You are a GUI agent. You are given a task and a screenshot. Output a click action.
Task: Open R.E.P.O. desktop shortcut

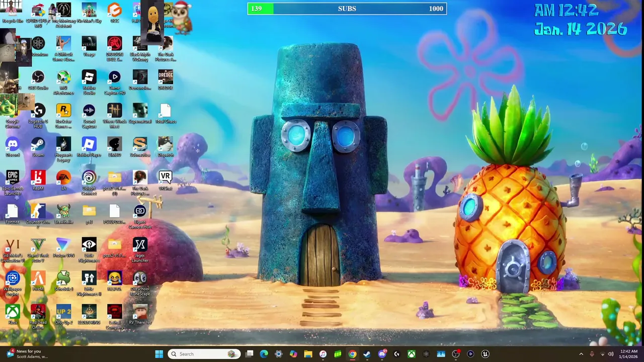(114, 281)
